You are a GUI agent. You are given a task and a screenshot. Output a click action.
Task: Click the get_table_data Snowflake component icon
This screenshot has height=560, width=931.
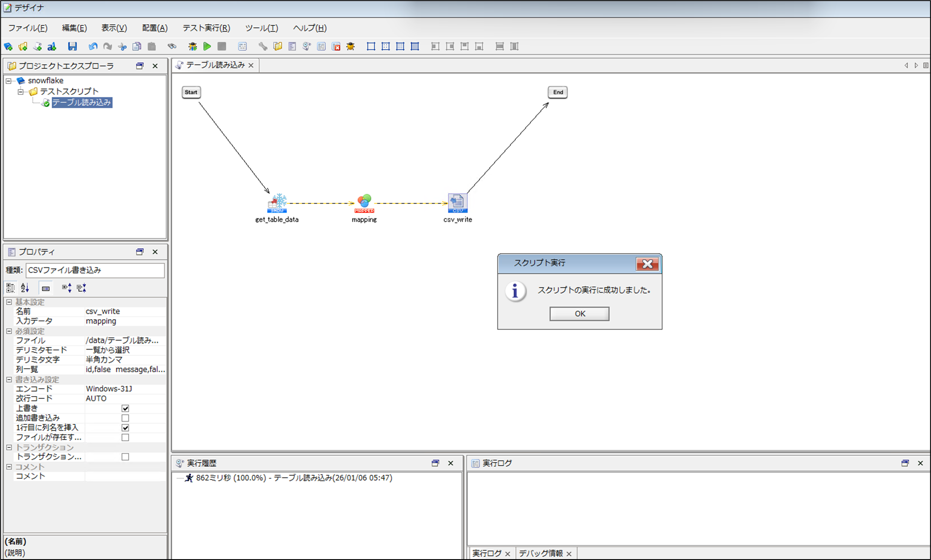pyautogui.click(x=277, y=203)
